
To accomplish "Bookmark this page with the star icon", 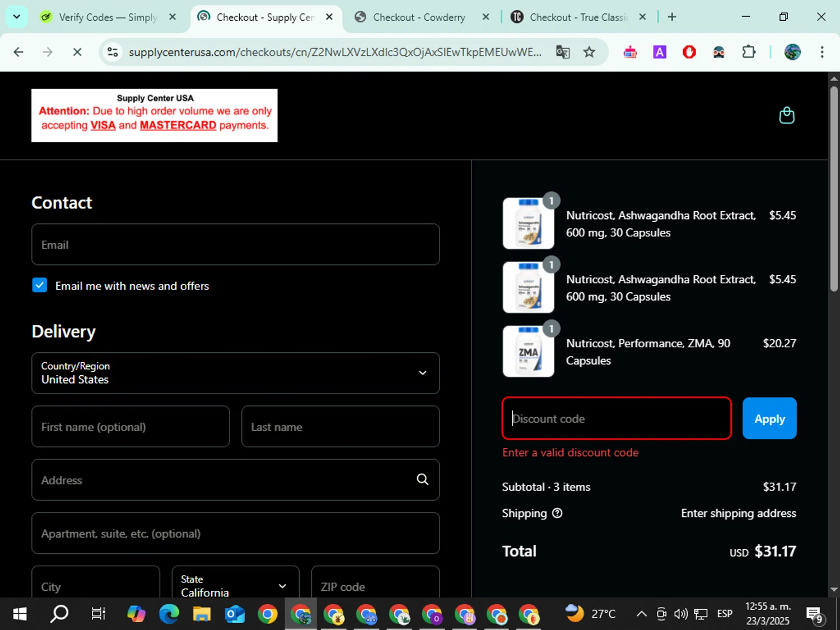I will [589, 52].
